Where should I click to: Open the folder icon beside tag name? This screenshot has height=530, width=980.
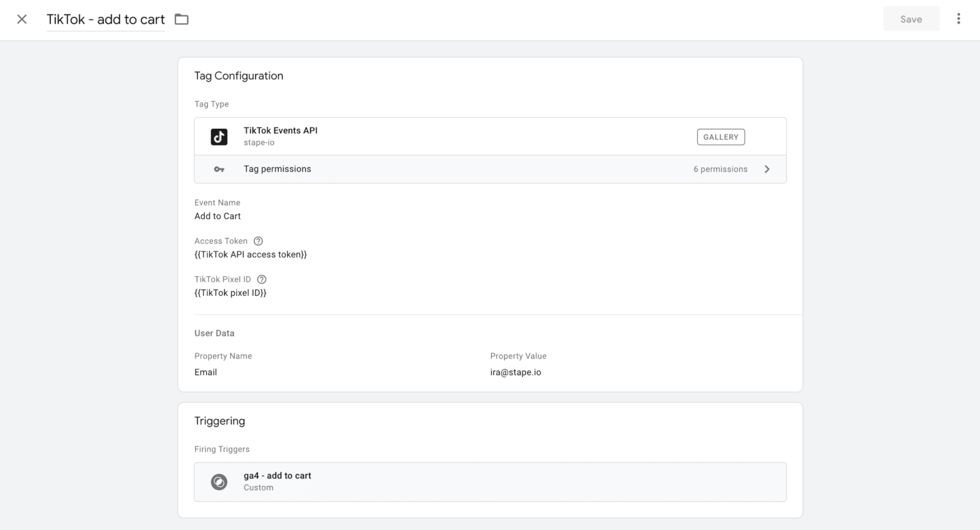tap(182, 19)
